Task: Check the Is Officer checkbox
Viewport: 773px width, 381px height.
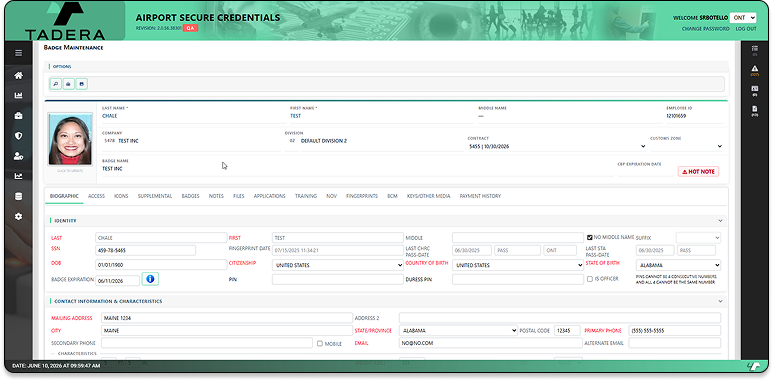Action: tap(589, 279)
